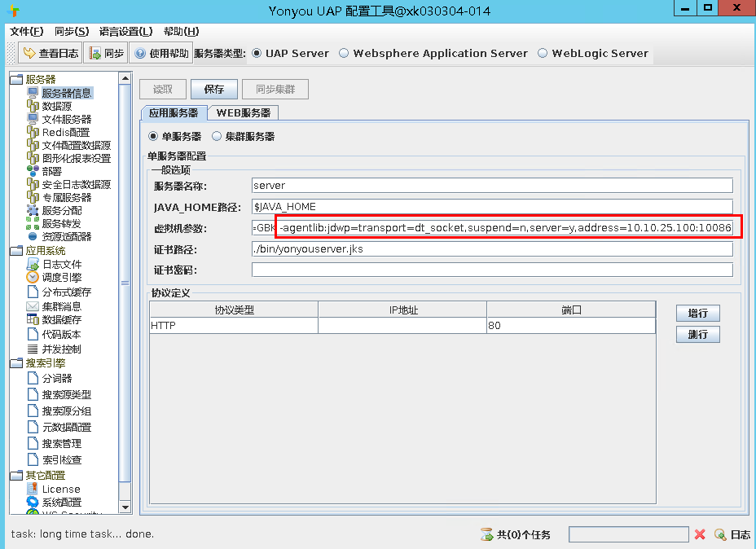The height and width of the screenshot is (549, 756).
Task: Focus the 证书路径 input field
Action: pyautogui.click(x=492, y=249)
